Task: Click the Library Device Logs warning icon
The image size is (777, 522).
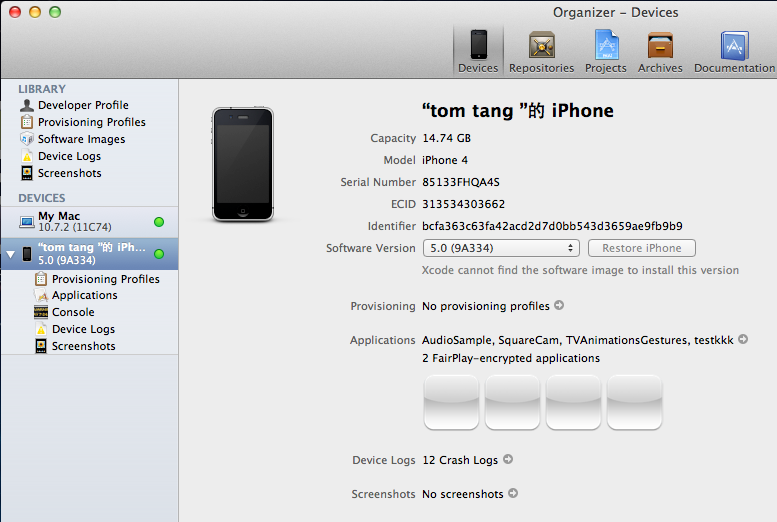Action: click(27, 156)
